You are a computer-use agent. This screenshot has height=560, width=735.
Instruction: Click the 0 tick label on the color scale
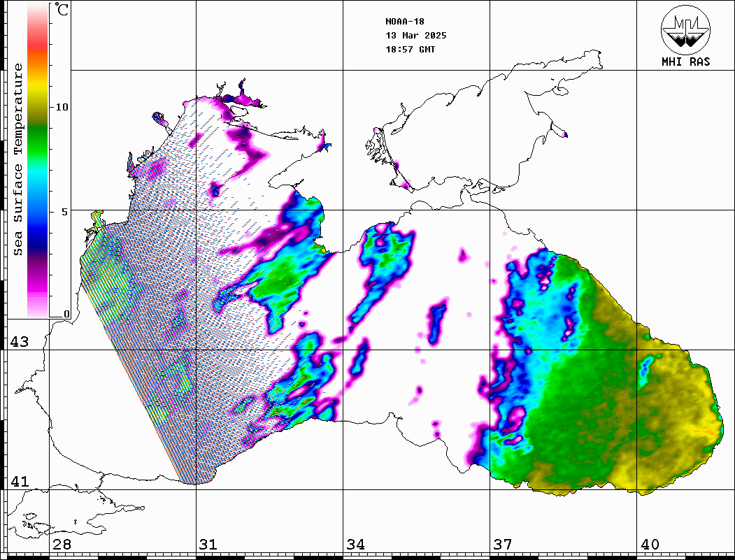point(66,314)
